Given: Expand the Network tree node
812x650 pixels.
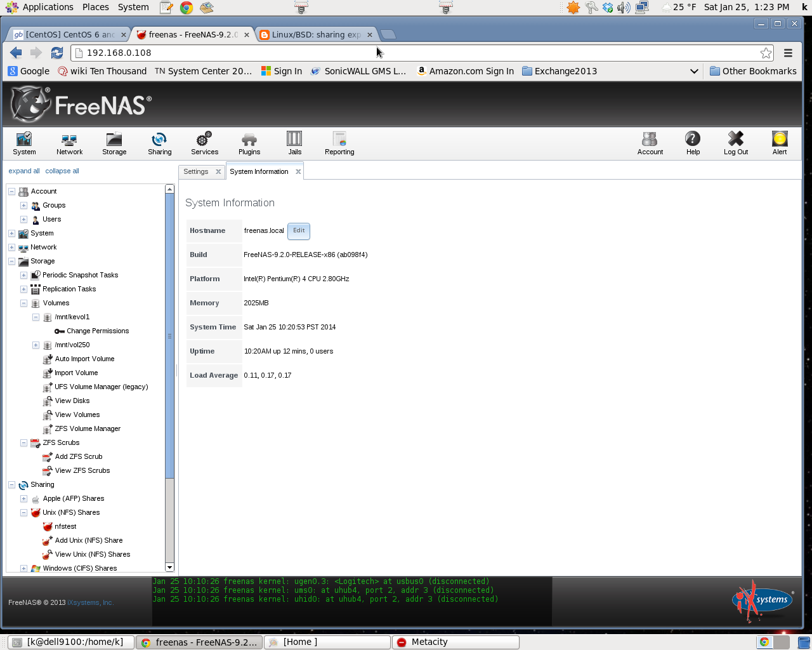Looking at the screenshot, I should [x=11, y=247].
